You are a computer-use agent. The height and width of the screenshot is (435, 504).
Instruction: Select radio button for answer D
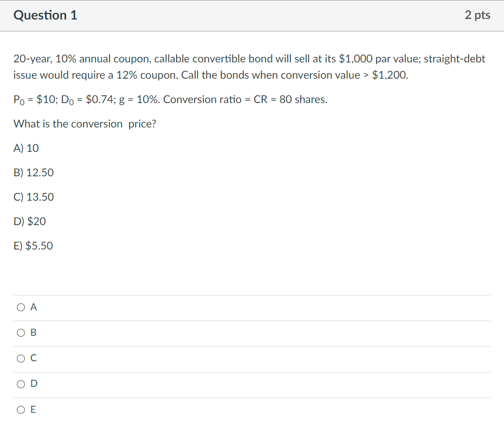point(20,383)
